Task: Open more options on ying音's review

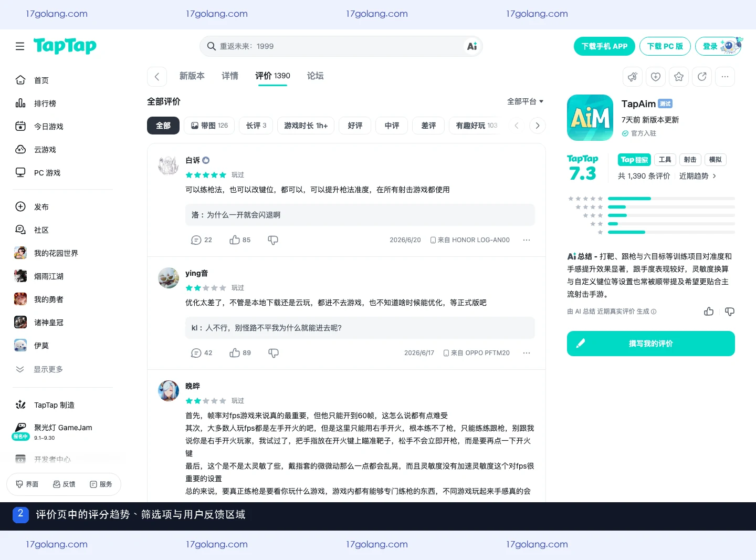Action: (527, 353)
